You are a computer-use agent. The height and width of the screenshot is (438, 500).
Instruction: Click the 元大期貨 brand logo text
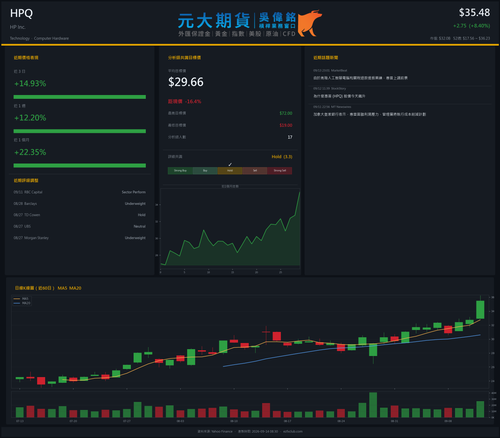[x=214, y=21]
